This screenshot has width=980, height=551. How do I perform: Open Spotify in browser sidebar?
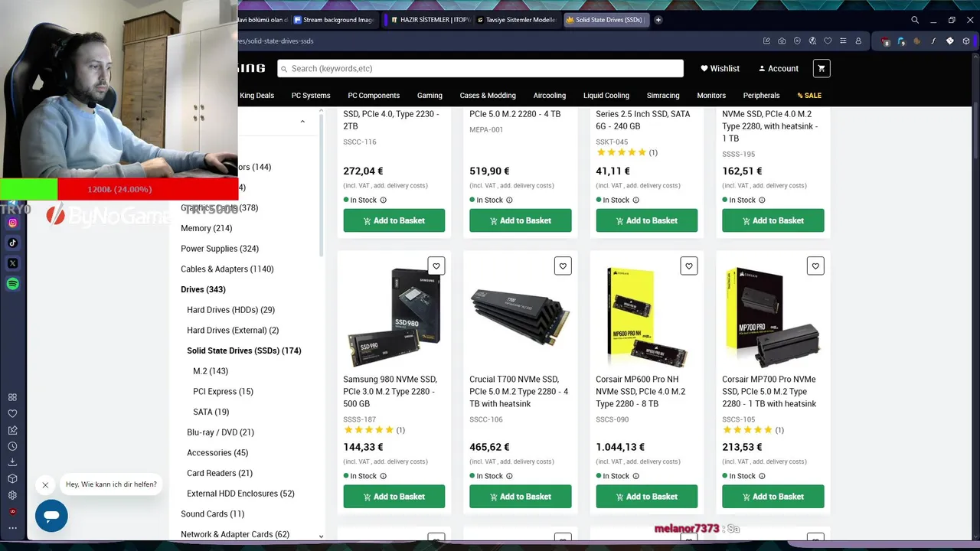click(x=12, y=284)
